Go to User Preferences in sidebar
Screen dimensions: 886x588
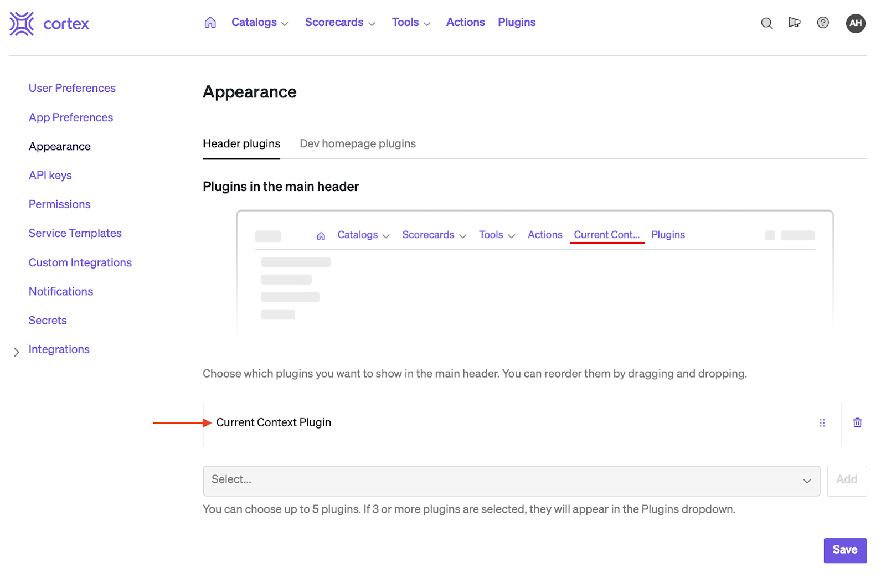[72, 89]
